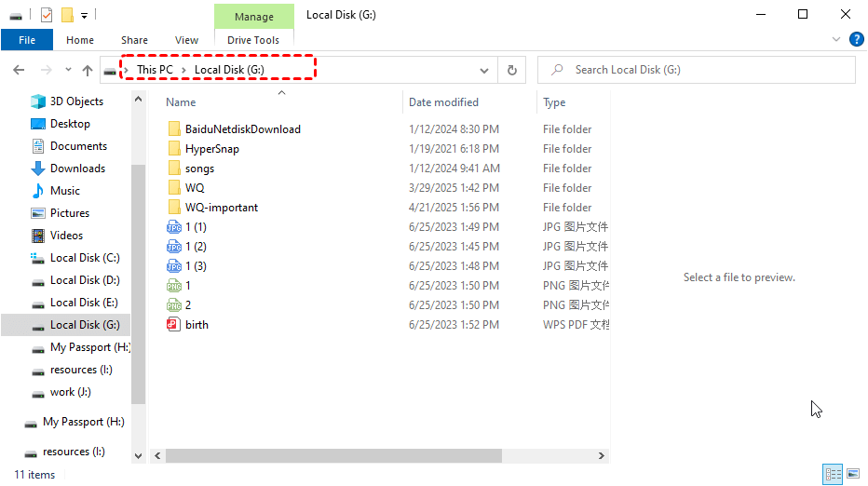The image size is (868, 486).
Task: Select Local Disk (E:) in sidebar
Action: pos(84,303)
